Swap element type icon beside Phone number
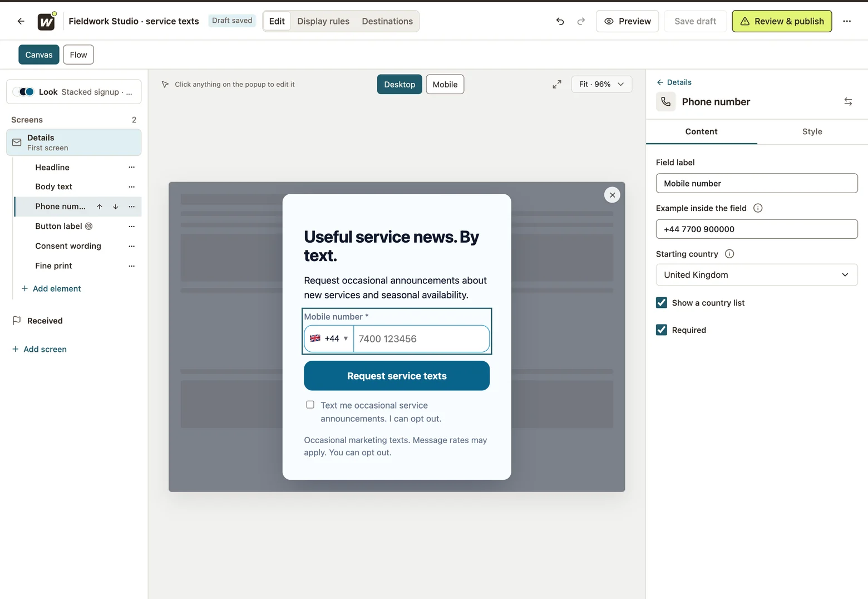This screenshot has width=868, height=599. [848, 102]
